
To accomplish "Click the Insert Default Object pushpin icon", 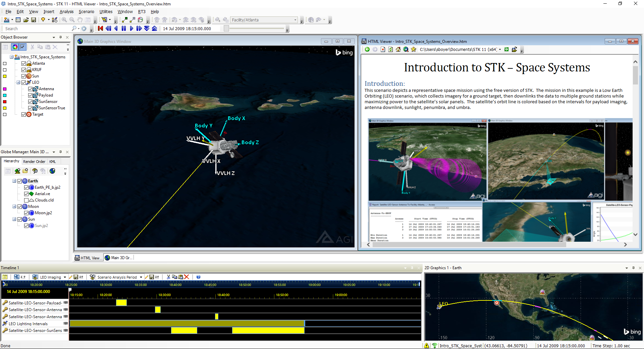I will pos(43,20).
